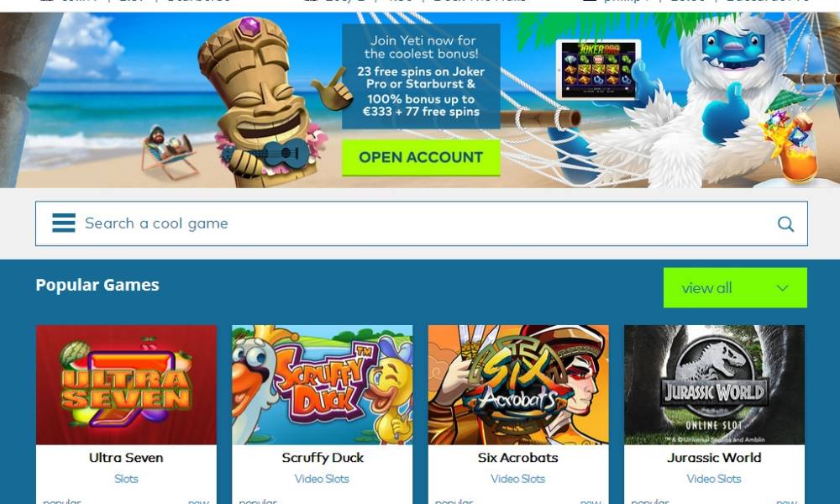Screen dimensions: 840x504
Task: Open the view all games dropdown
Action: (735, 287)
